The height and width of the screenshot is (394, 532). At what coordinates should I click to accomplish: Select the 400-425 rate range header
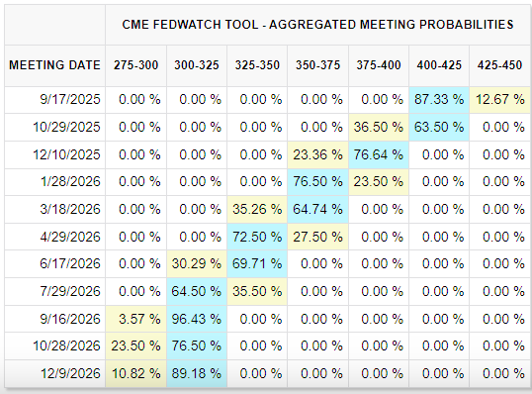point(439,65)
